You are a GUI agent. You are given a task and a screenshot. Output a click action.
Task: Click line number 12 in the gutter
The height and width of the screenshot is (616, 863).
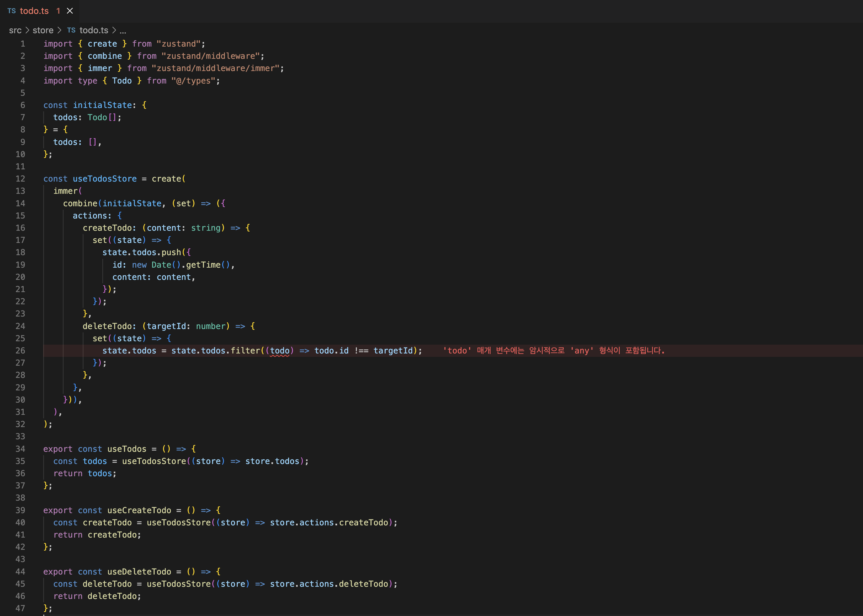pos(20,179)
